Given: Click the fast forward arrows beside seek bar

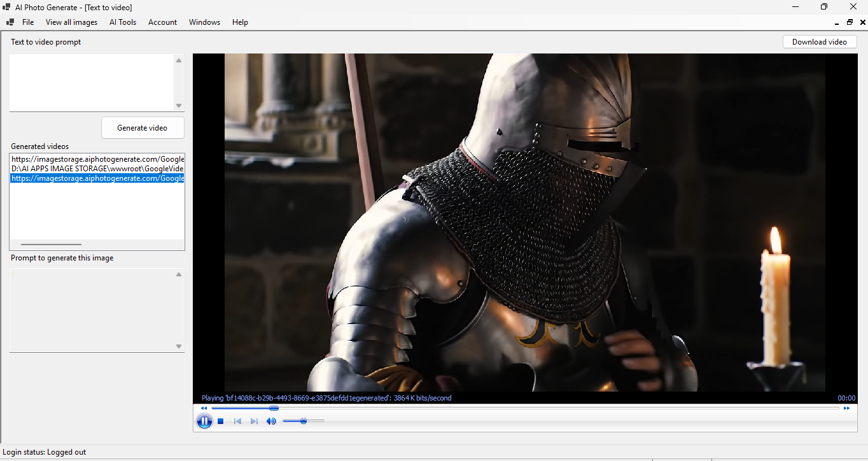Looking at the screenshot, I should (x=846, y=408).
